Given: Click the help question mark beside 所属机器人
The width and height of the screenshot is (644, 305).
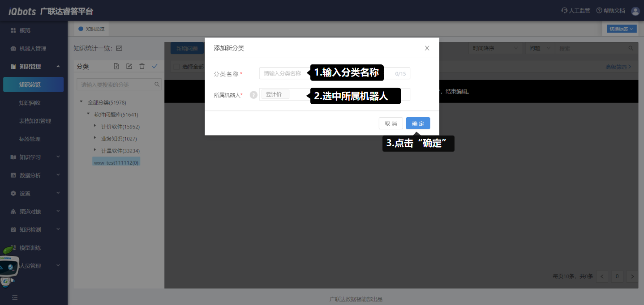Looking at the screenshot, I should (x=253, y=94).
